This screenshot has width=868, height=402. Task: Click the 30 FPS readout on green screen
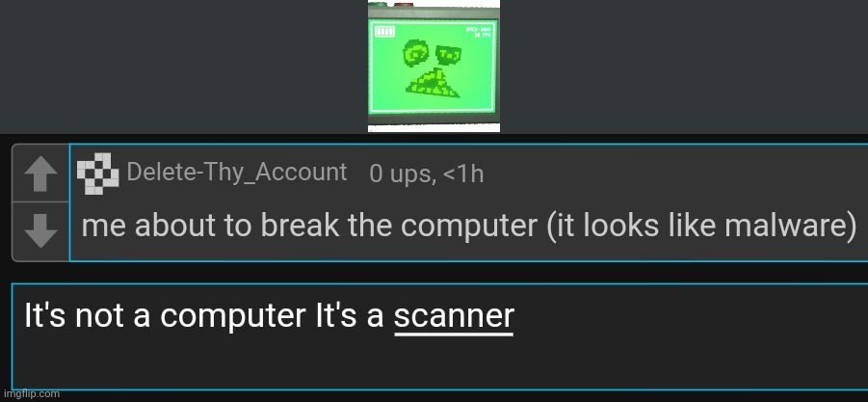click(x=483, y=35)
